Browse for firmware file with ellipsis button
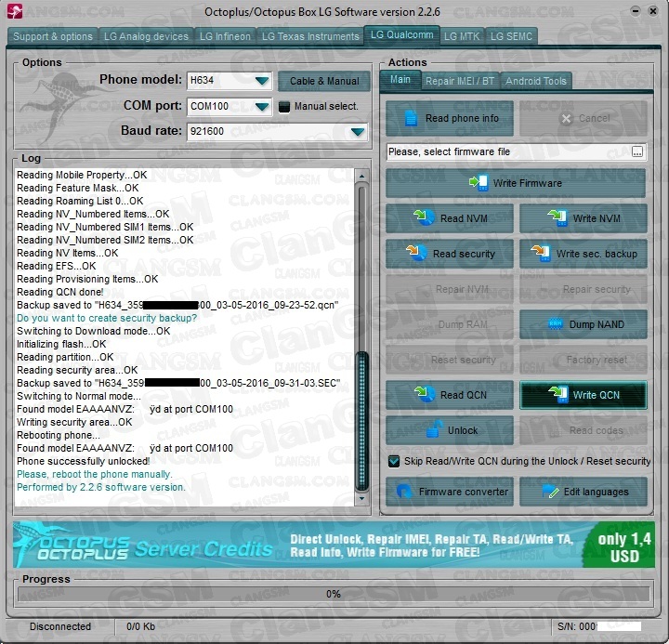The width and height of the screenshot is (669, 644). point(637,151)
